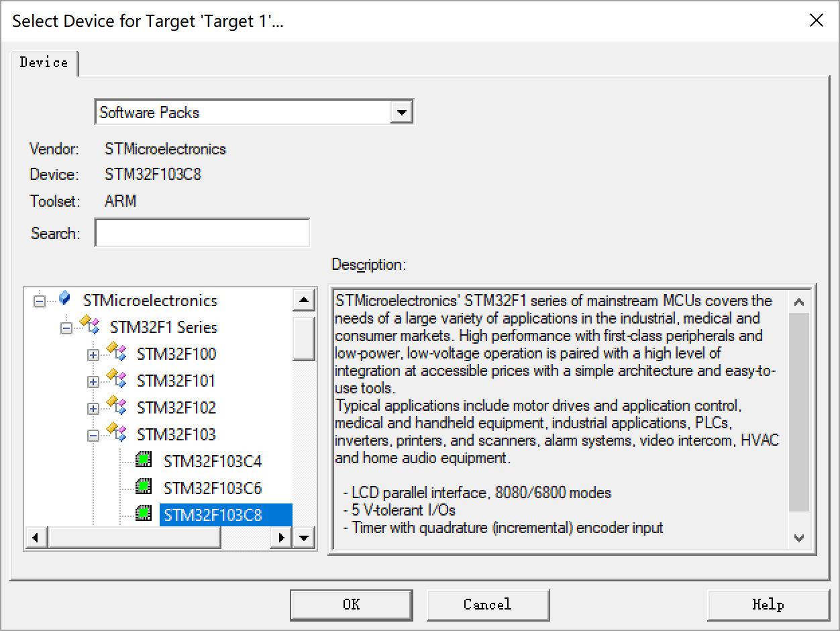This screenshot has height=631, width=840.
Task: Click the STM32F1 Series family icon
Action: coord(89,326)
